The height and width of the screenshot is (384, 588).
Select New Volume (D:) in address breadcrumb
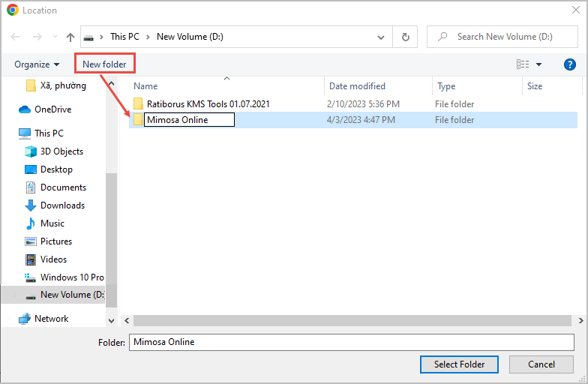(x=190, y=37)
